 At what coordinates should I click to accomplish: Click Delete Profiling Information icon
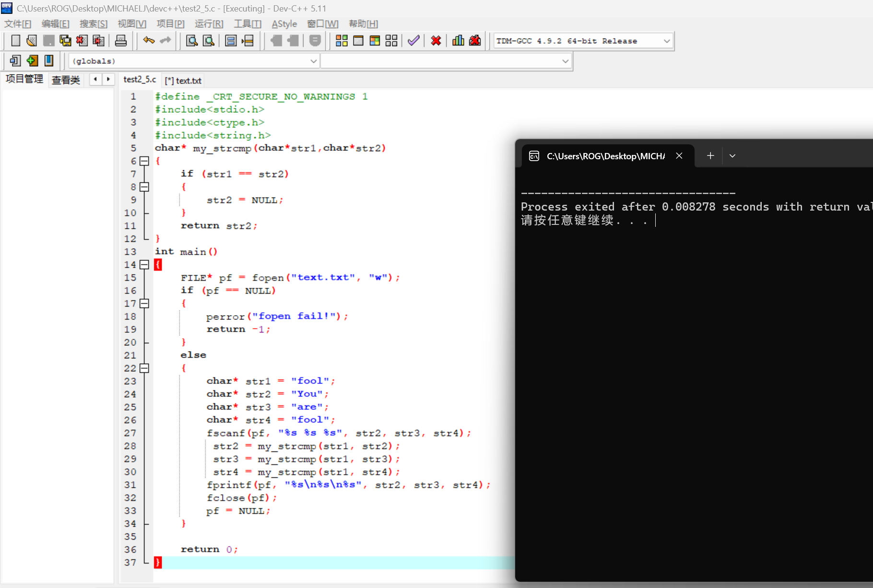coord(475,41)
